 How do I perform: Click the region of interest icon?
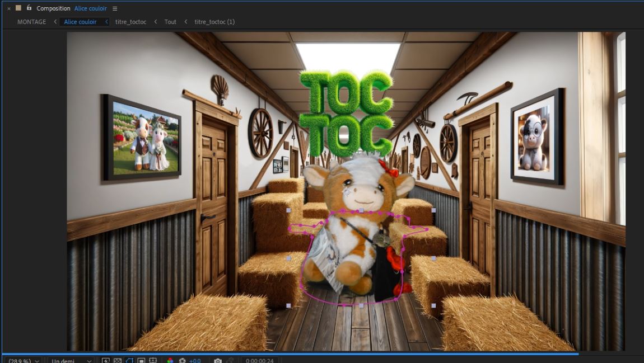pyautogui.click(x=141, y=360)
